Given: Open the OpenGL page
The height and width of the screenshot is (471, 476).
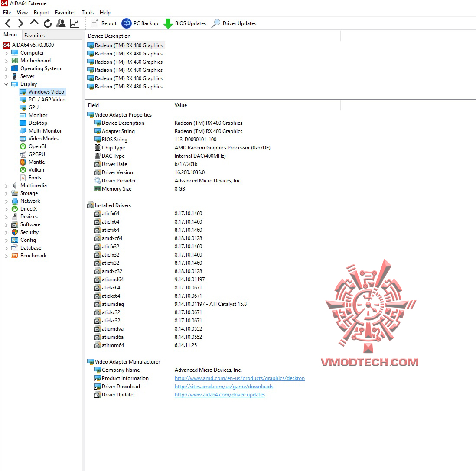Looking at the screenshot, I should 38,146.
